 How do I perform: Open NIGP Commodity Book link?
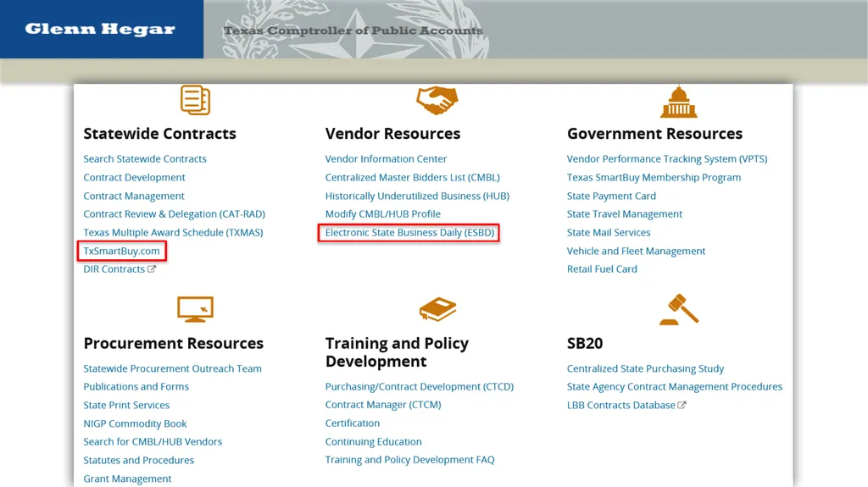(135, 424)
